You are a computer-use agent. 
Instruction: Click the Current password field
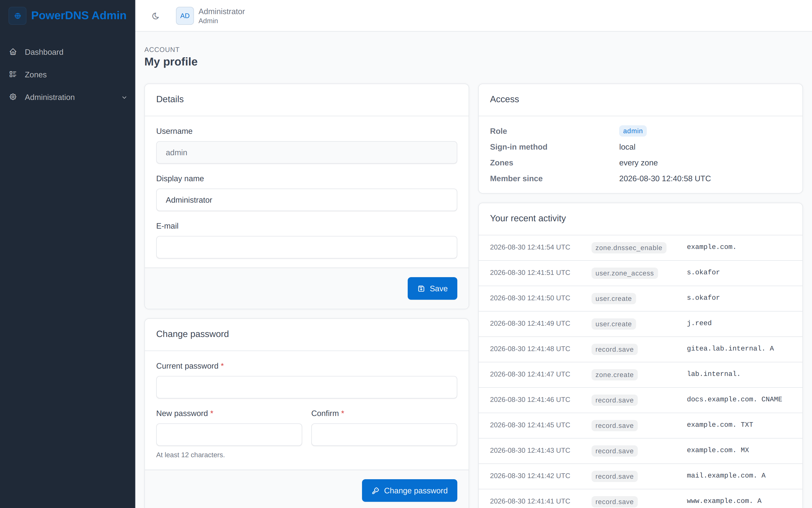[x=306, y=387]
